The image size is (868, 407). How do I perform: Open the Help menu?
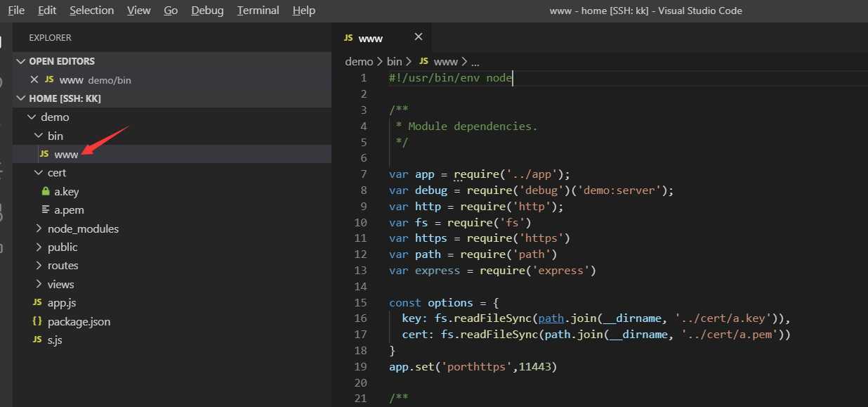point(303,11)
